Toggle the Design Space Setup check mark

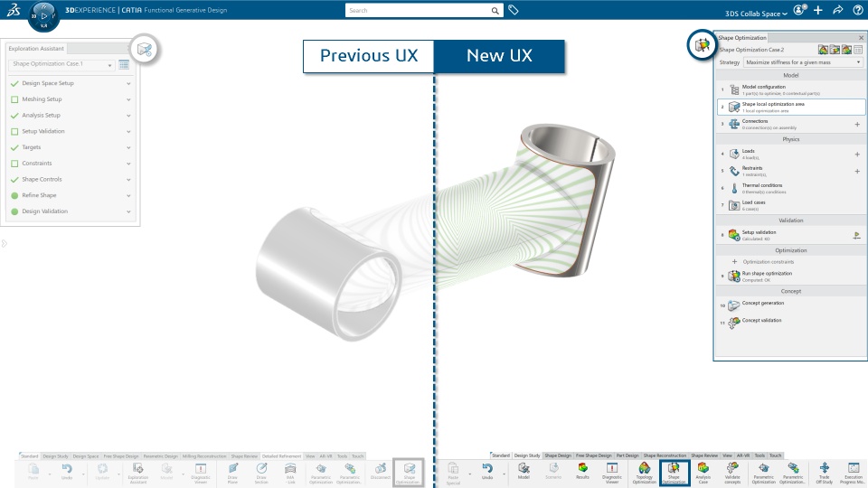pyautogui.click(x=14, y=83)
